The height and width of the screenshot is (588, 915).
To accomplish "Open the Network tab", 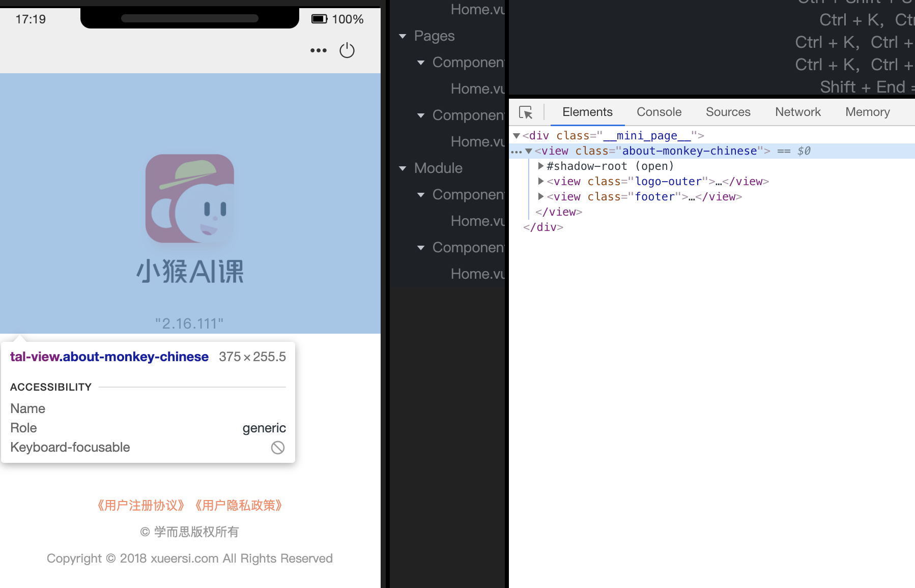I will pos(798,112).
